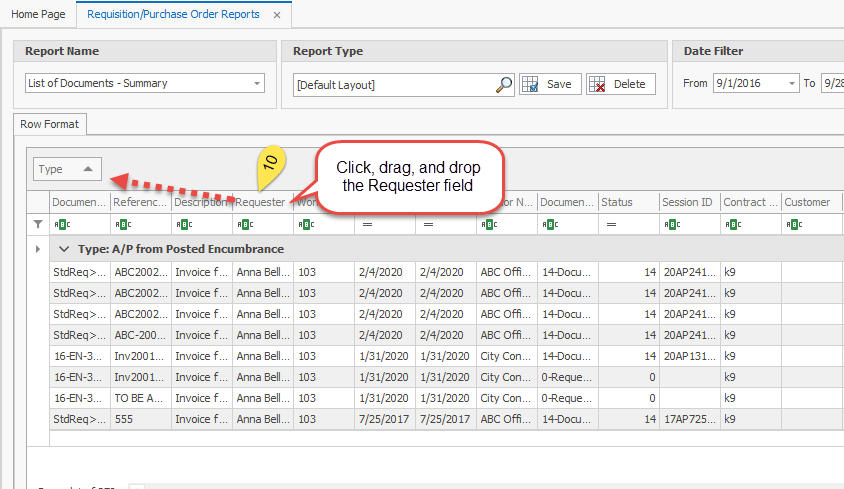Click the grid filter funnel icon
The width and height of the screenshot is (844, 489).
(39, 224)
